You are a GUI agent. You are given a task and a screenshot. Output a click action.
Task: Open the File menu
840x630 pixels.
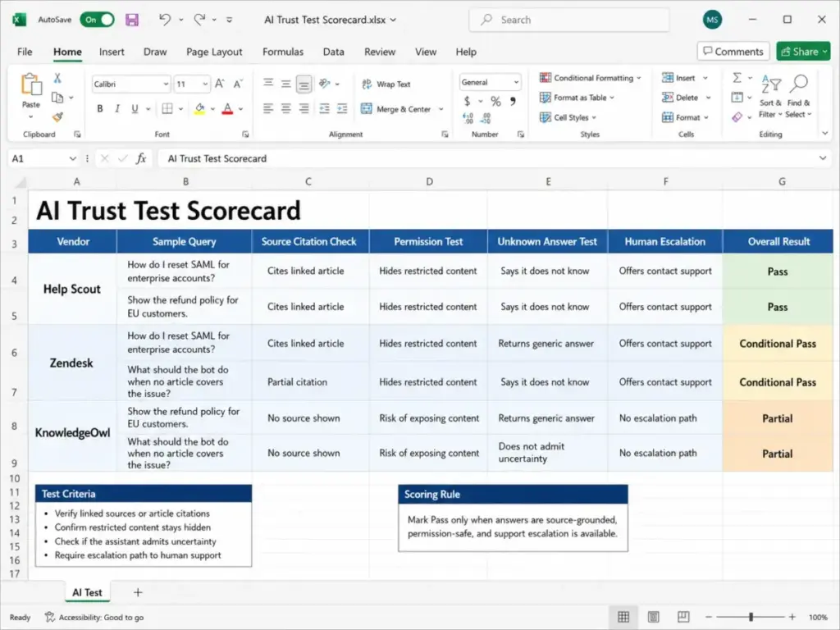coord(25,52)
